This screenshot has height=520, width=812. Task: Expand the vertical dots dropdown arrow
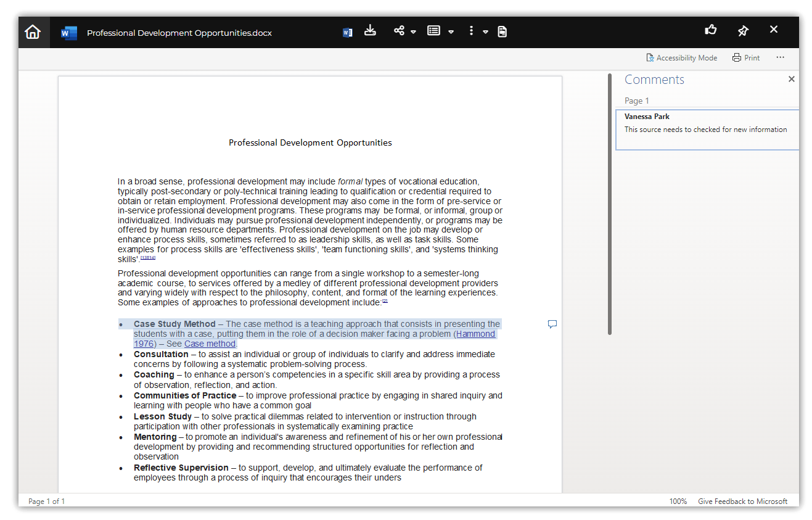(x=485, y=32)
